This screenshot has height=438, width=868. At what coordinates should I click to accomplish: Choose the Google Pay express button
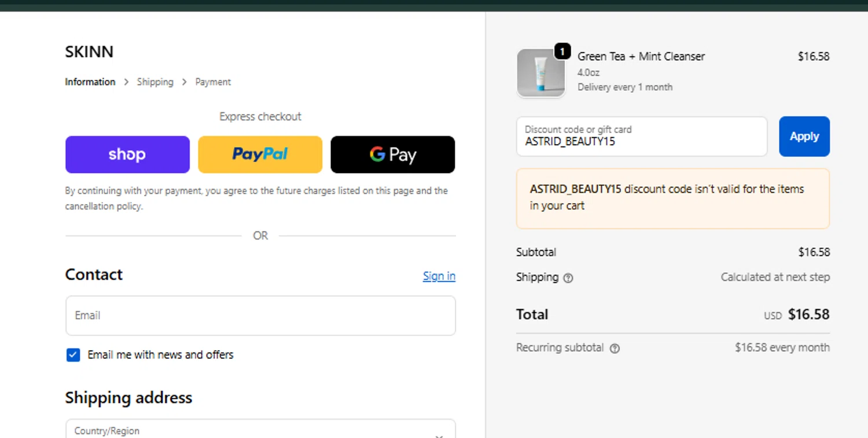tap(393, 154)
